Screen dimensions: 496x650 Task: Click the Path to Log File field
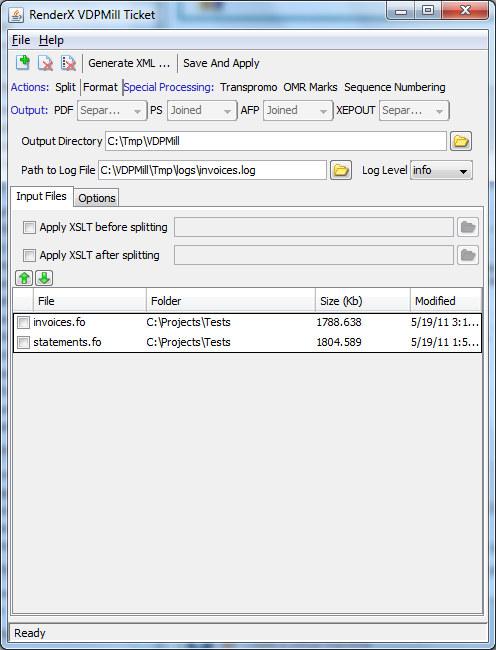point(212,170)
